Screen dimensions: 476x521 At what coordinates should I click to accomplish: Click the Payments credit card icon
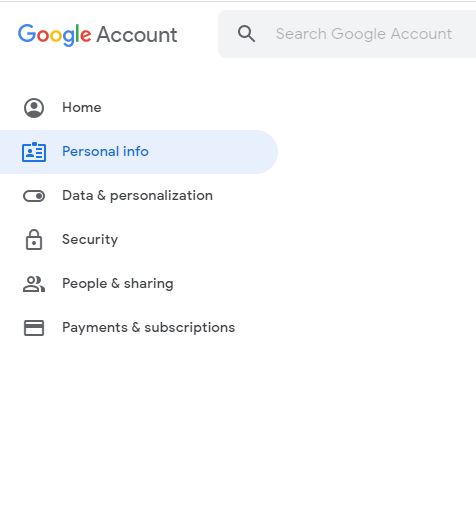click(34, 328)
